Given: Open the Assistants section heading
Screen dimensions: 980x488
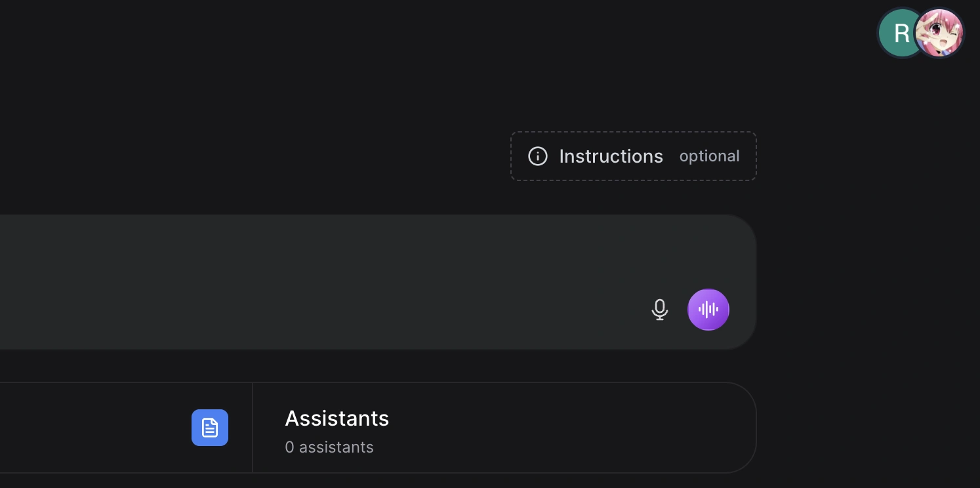Looking at the screenshot, I should (x=337, y=418).
